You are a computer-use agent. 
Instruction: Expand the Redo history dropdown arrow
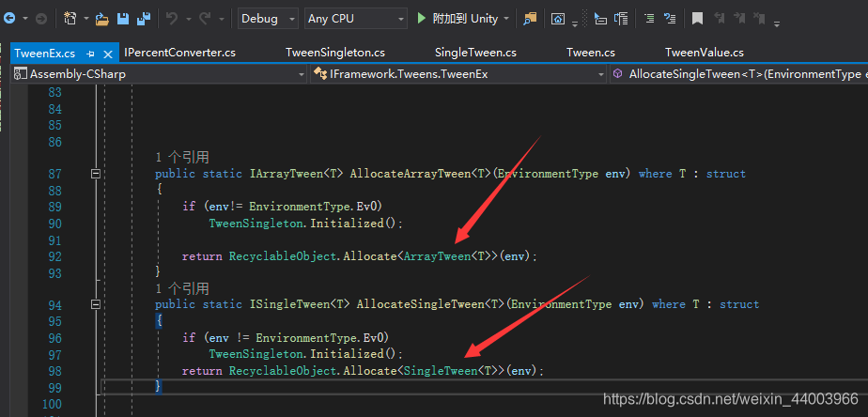coord(222,19)
